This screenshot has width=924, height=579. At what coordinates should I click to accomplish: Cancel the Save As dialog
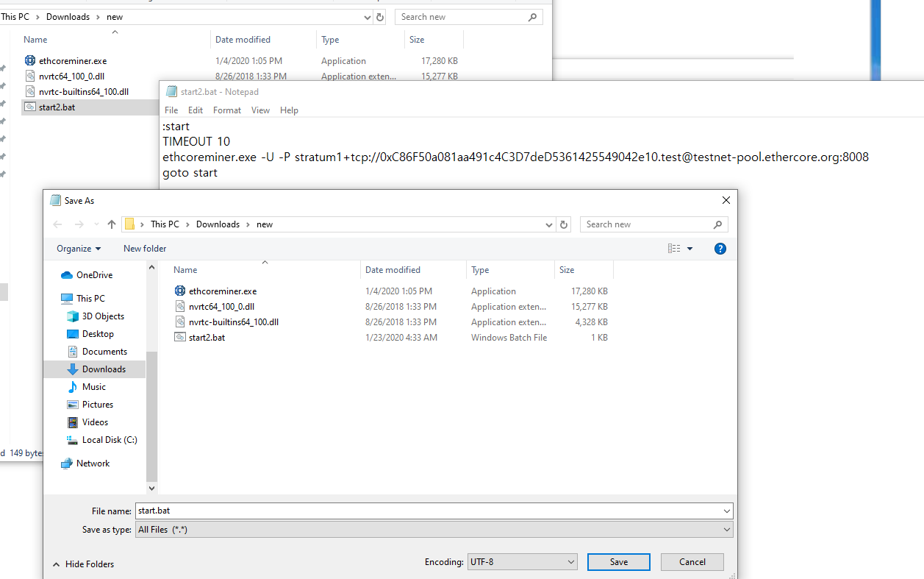[x=692, y=562]
